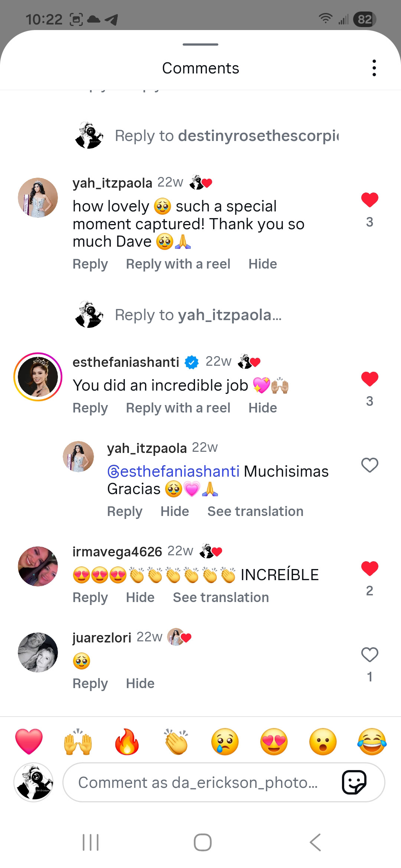Unlike esthefaniashanti's comment

(369, 379)
